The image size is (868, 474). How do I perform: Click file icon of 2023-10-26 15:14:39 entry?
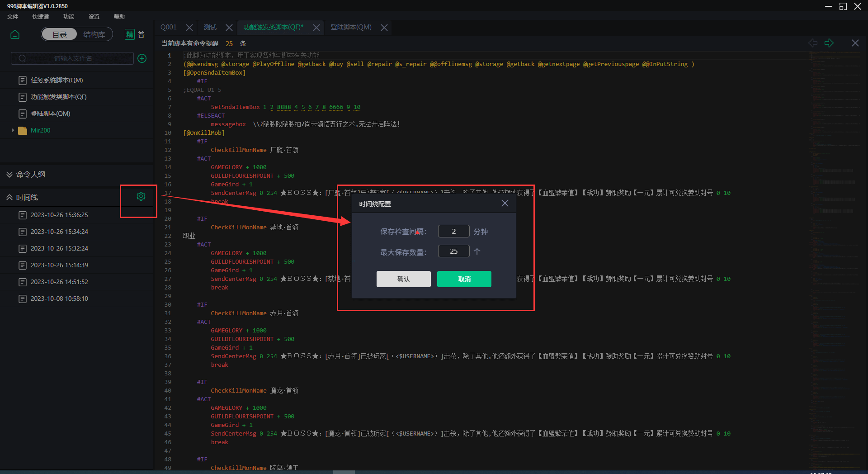point(23,265)
